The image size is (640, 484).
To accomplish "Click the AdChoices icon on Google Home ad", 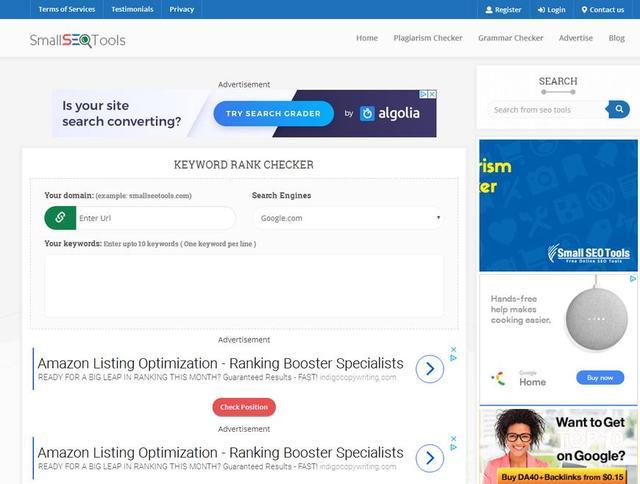I will pos(633,278).
